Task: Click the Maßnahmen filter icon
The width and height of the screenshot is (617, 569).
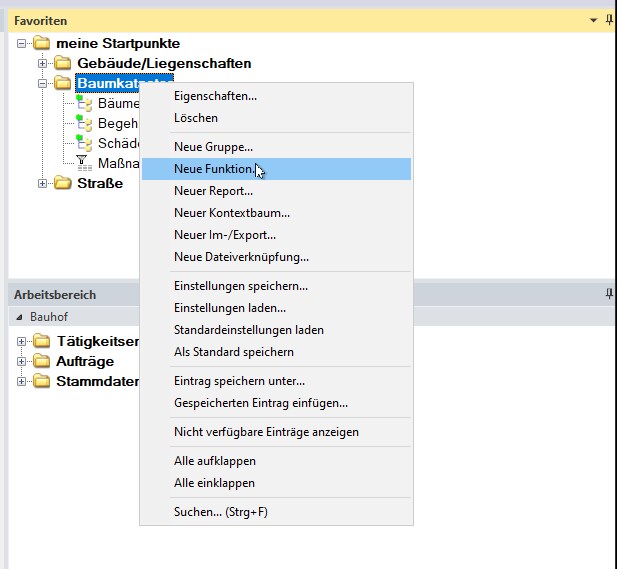Action: (84, 162)
